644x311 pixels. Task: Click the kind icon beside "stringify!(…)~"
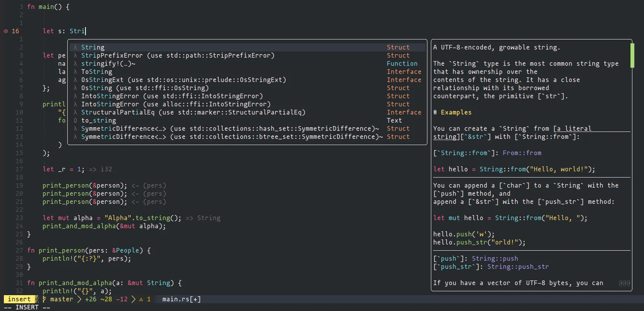[x=75, y=63]
